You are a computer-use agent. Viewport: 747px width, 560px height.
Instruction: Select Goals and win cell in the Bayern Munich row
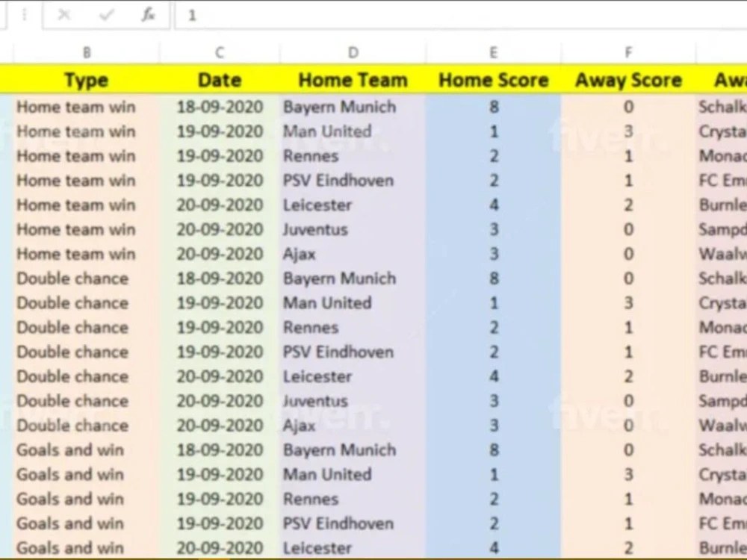pyautogui.click(x=87, y=450)
